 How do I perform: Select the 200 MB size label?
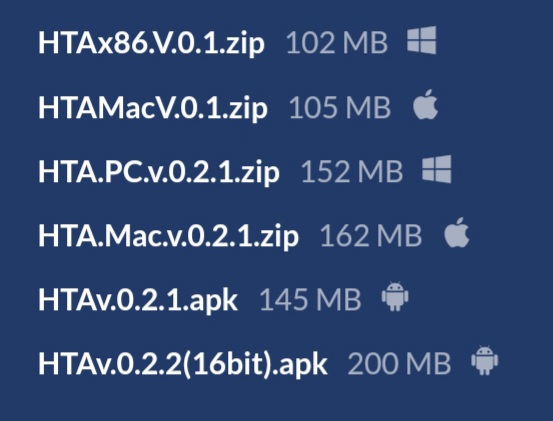(399, 365)
